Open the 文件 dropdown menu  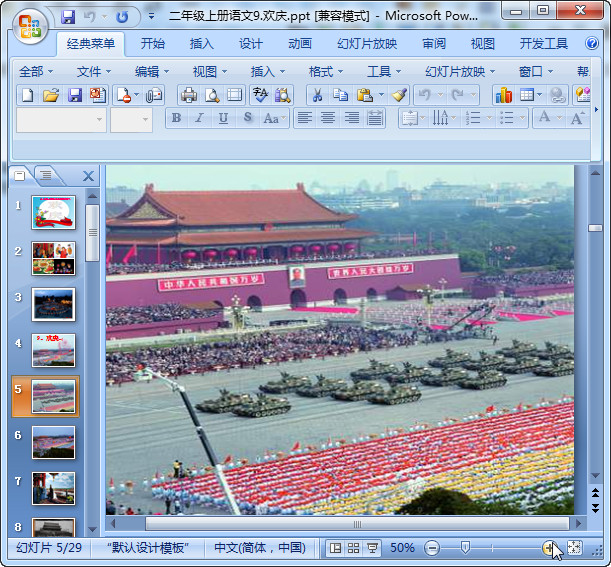coord(94,71)
